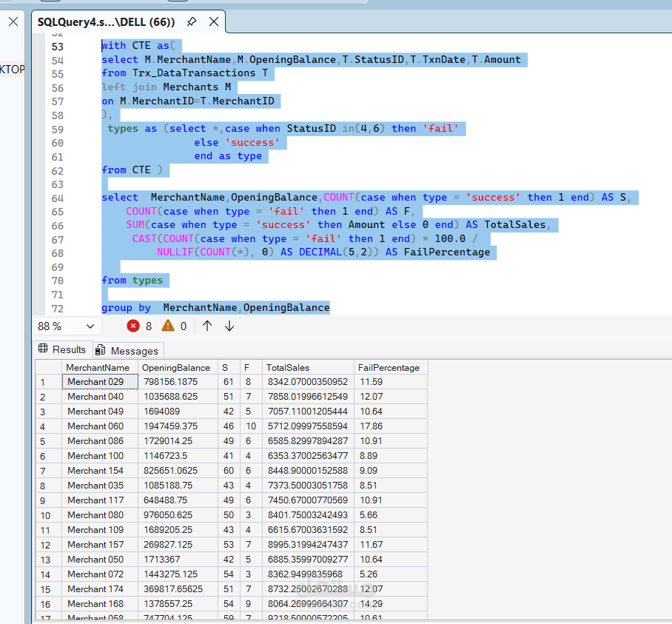
Task: Select the Merchant 174 cell
Action: pos(100,589)
